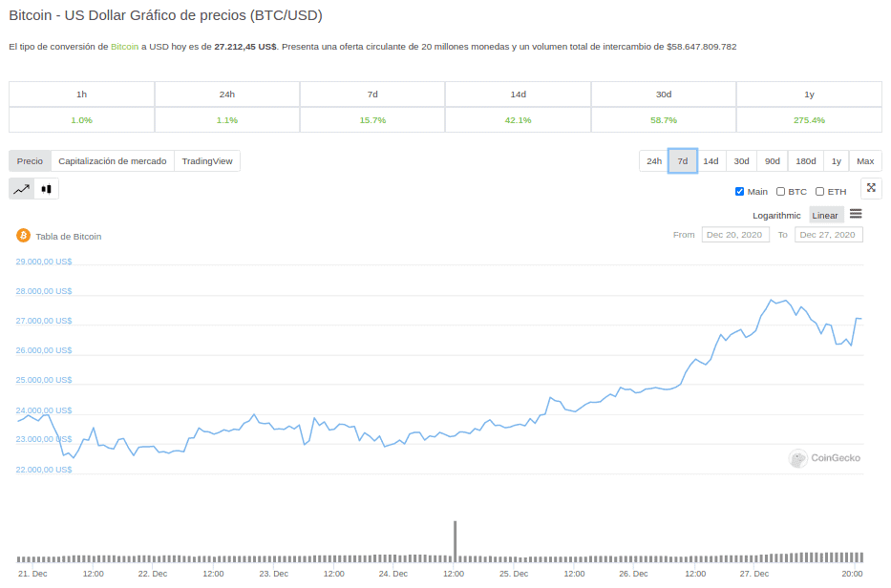Click the 27. Dec date axis label
The image size is (891, 588).
754,574
